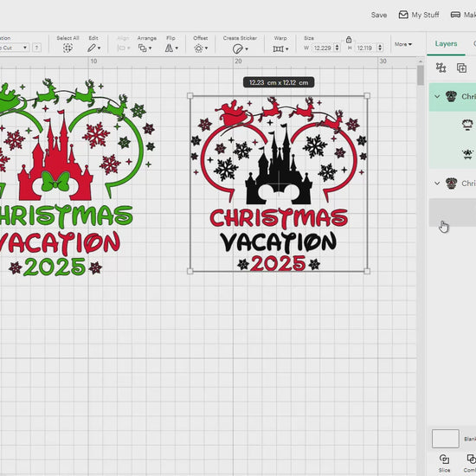Click the bottom-right selection handle

click(367, 271)
